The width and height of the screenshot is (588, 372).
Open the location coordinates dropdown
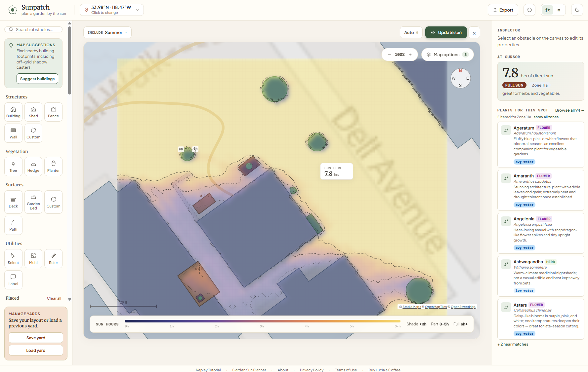click(x=112, y=10)
